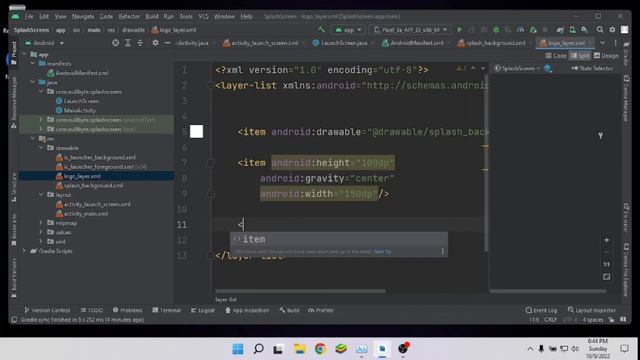Open the Device Manager toolbar icon
This screenshot has height=360, width=640.
pyautogui.click(x=573, y=30)
